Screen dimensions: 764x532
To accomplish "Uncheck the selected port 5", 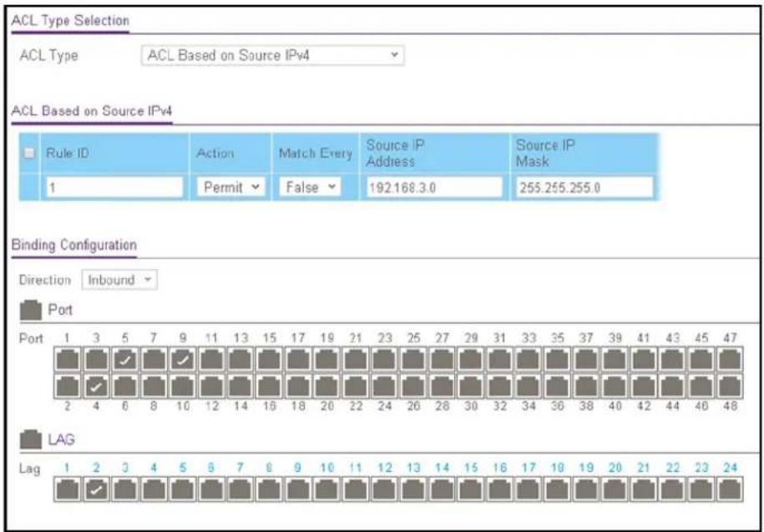I will coord(125,359).
